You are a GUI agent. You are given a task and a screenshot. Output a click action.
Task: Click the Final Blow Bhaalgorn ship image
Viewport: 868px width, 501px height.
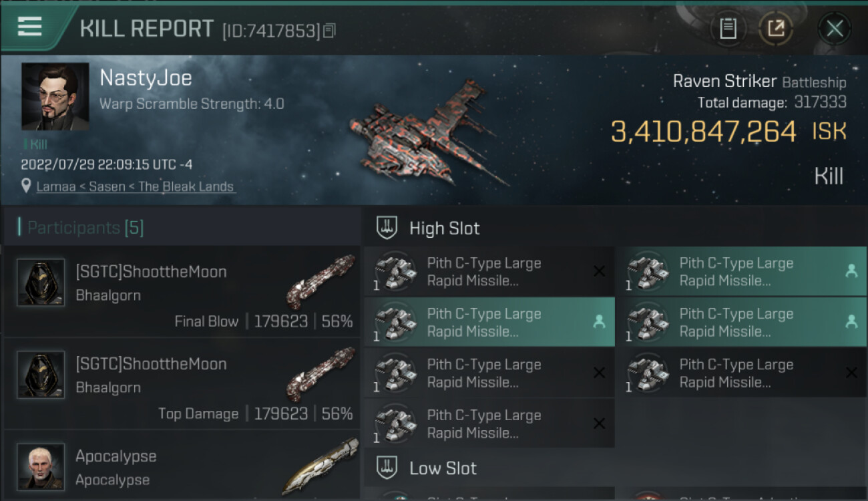[320, 281]
